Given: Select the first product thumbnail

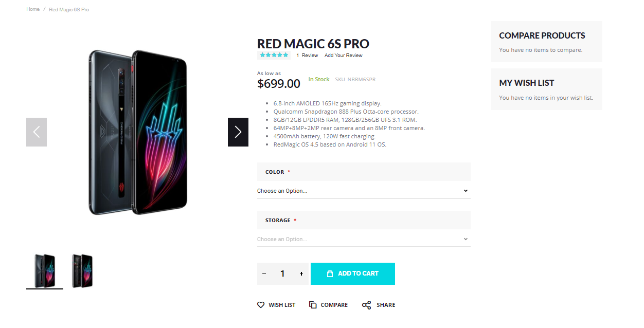Looking at the screenshot, I should [45, 270].
